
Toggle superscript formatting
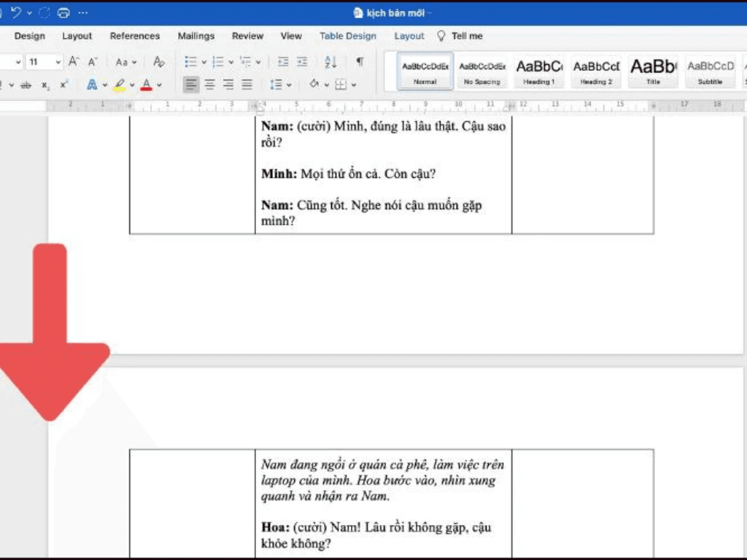(64, 85)
